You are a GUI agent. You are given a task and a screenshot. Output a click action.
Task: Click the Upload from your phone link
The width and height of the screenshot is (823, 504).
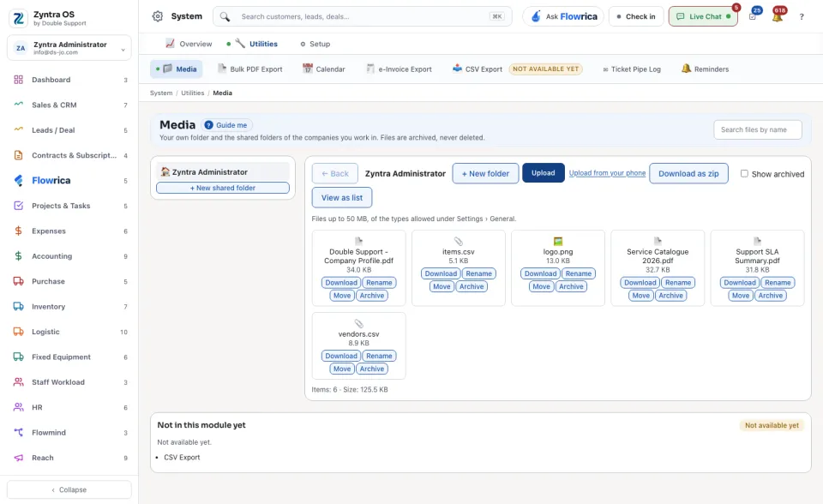point(607,173)
